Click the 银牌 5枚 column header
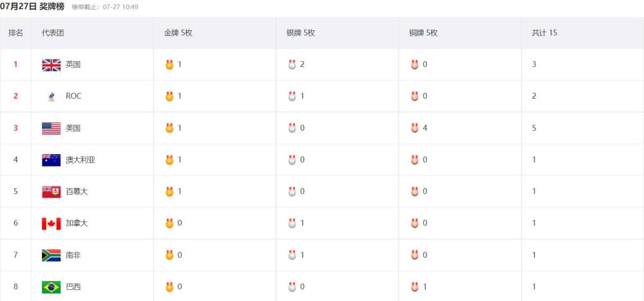 [x=301, y=33]
